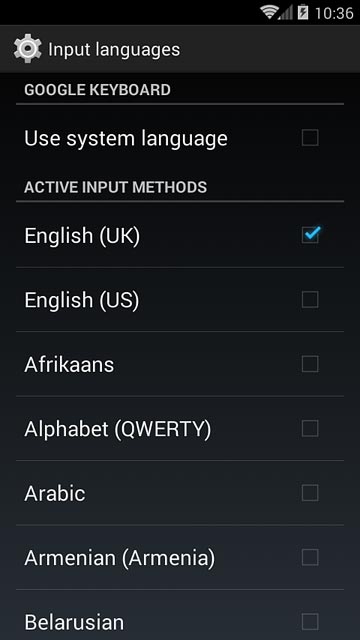
Task: Tap the English (UK) label
Action: [82, 236]
